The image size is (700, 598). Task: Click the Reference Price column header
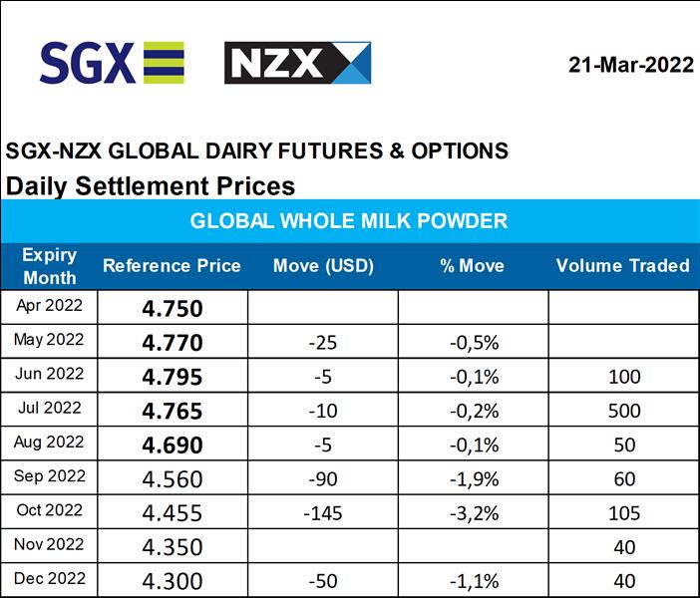point(172,266)
